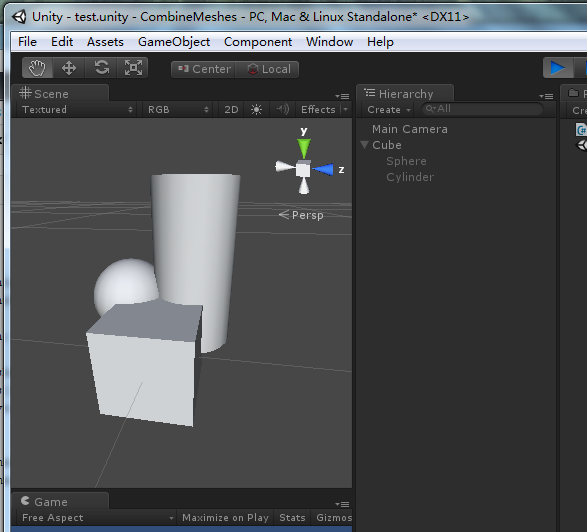Select the Move (translate) tool
The image size is (587, 532).
pyautogui.click(x=69, y=68)
